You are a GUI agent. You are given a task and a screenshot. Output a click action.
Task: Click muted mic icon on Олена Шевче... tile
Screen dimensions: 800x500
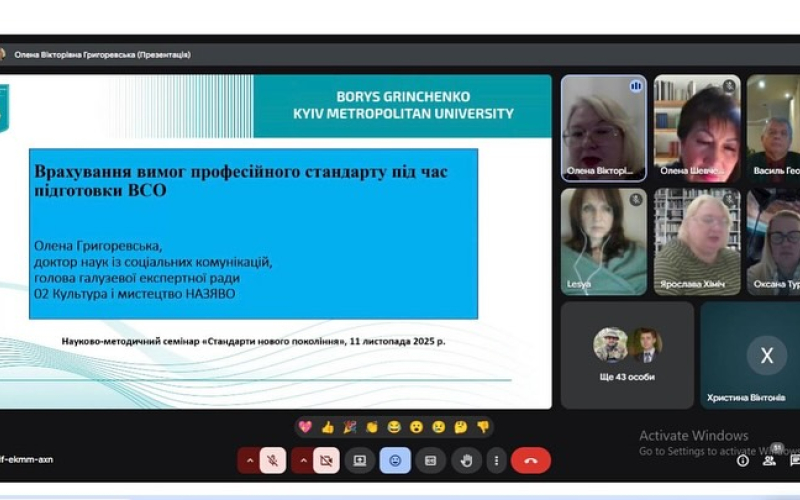pyautogui.click(x=729, y=86)
